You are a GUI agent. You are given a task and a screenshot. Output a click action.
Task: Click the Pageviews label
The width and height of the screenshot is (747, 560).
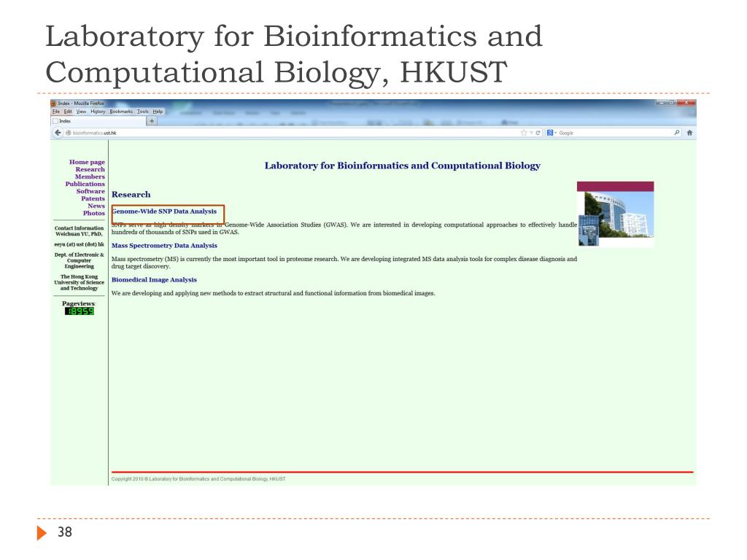point(79,303)
